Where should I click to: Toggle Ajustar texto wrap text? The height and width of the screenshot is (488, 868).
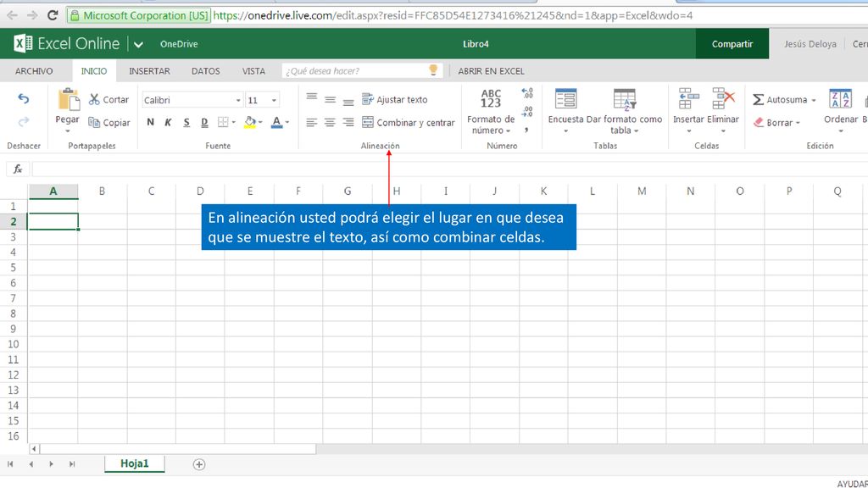395,100
